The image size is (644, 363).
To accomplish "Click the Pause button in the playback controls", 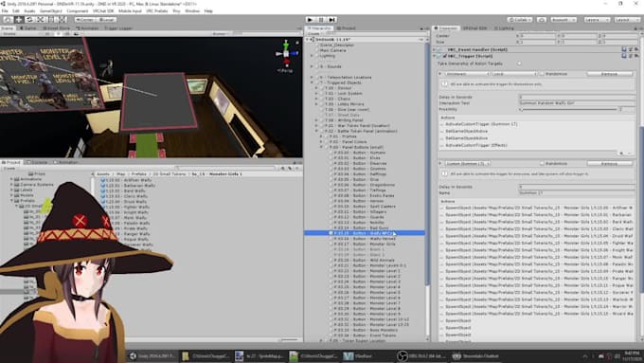I will click(321, 19).
